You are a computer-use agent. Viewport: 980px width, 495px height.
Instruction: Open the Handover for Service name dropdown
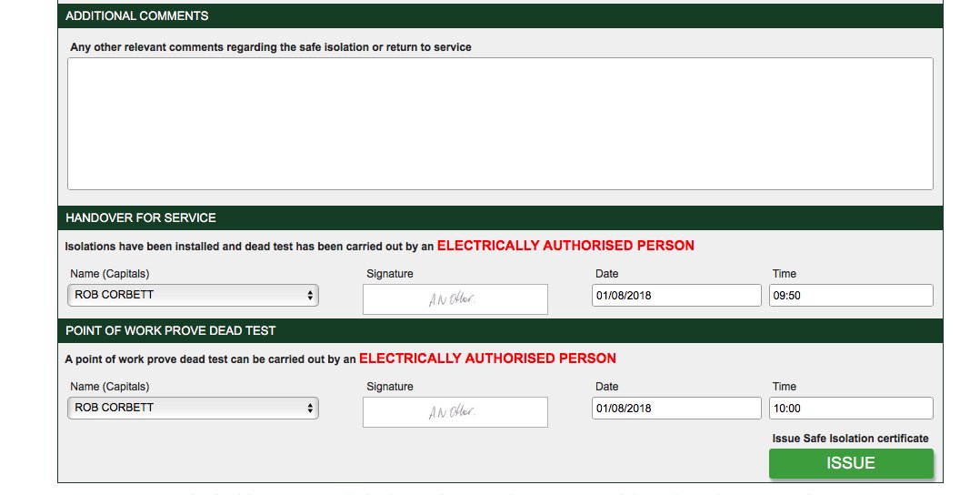tap(193, 296)
